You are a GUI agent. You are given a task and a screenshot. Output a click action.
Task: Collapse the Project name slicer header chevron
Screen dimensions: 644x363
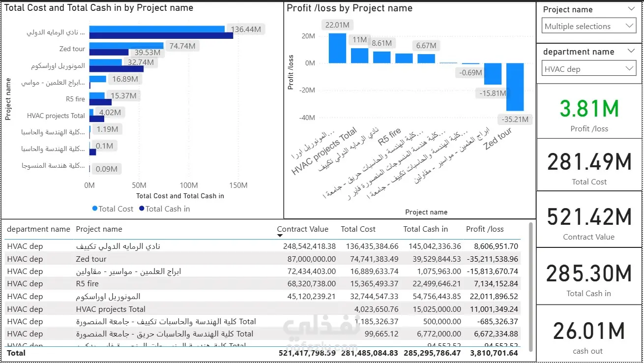[631, 9]
